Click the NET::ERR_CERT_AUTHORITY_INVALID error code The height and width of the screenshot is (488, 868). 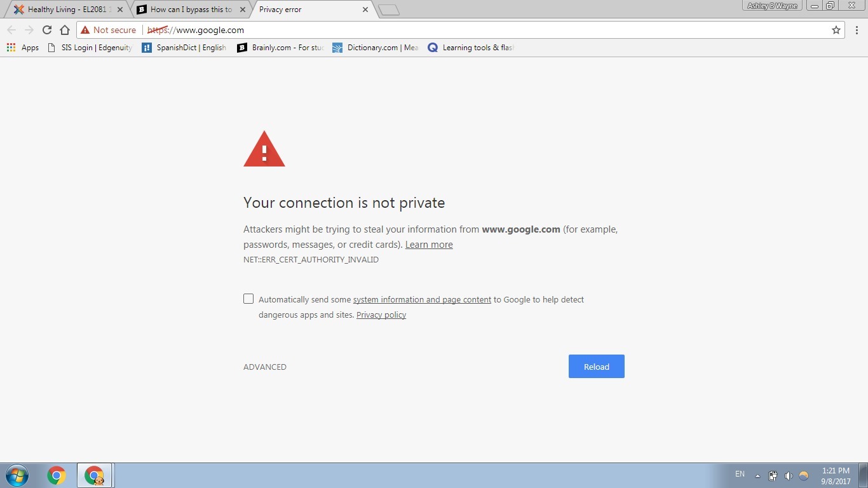pos(311,260)
